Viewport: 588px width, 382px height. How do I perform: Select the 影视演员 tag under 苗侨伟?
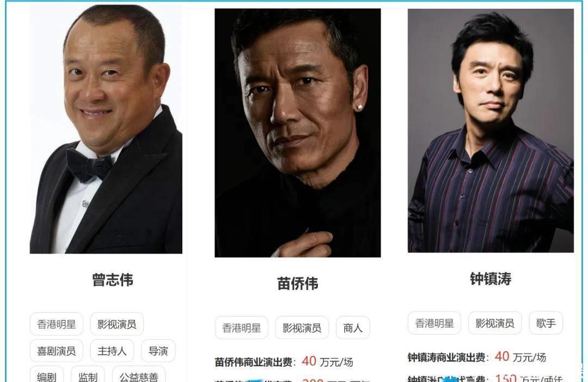point(302,328)
